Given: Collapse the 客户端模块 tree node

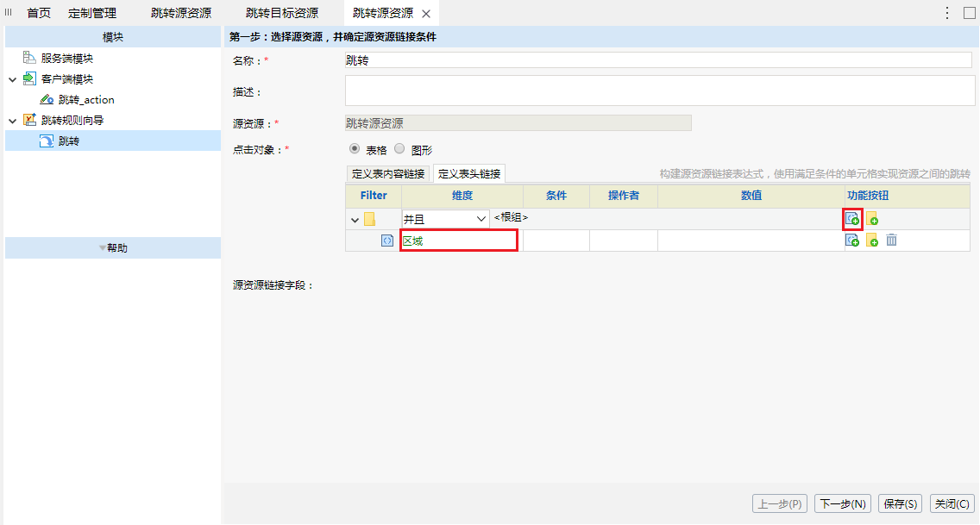Looking at the screenshot, I should tap(12, 79).
